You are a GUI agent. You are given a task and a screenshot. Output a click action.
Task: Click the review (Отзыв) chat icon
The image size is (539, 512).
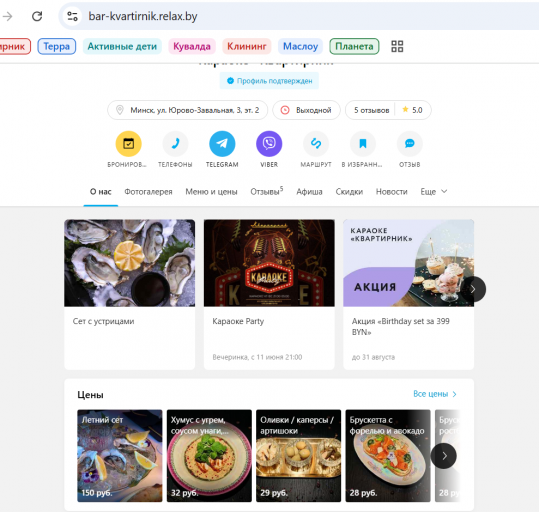[409, 144]
